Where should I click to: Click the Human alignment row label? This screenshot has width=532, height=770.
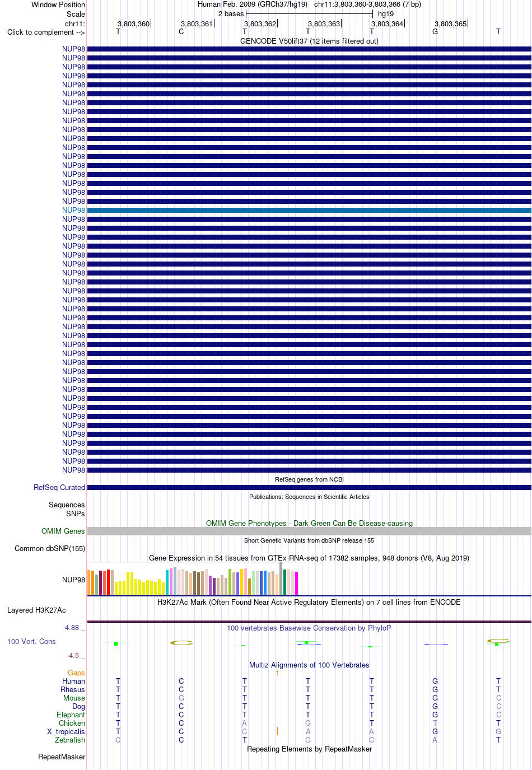point(73,681)
